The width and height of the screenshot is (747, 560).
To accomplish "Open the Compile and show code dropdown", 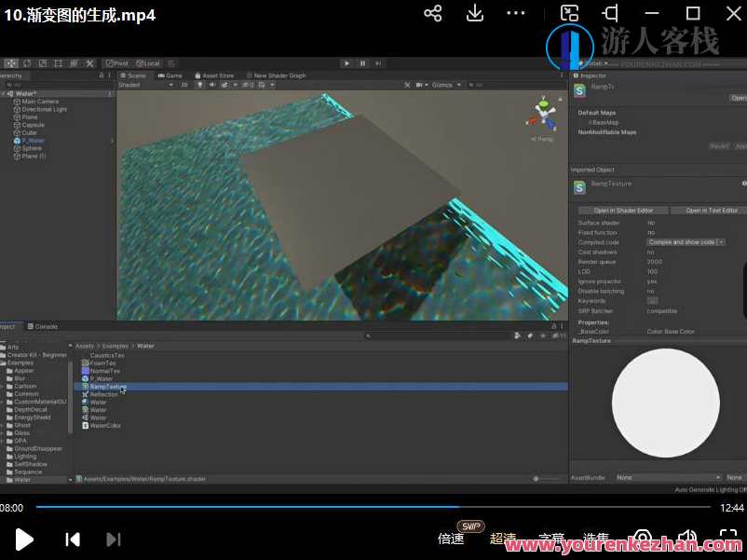I will (686, 241).
